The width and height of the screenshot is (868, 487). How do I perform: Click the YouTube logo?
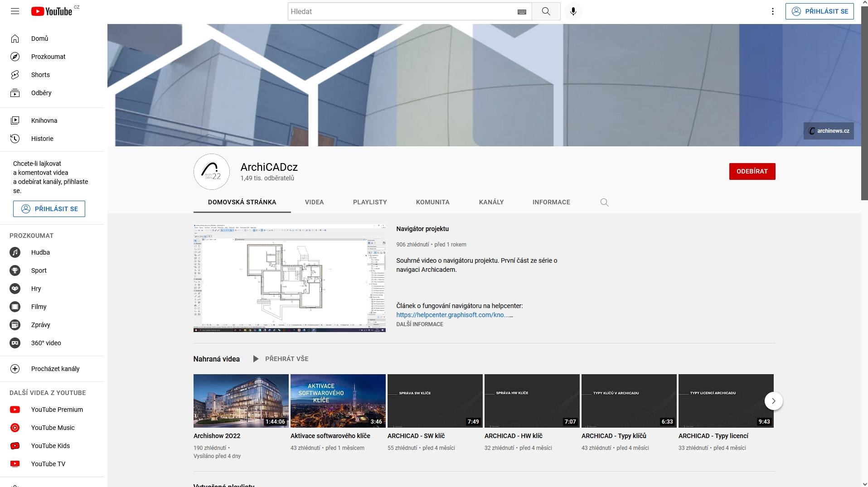point(52,11)
